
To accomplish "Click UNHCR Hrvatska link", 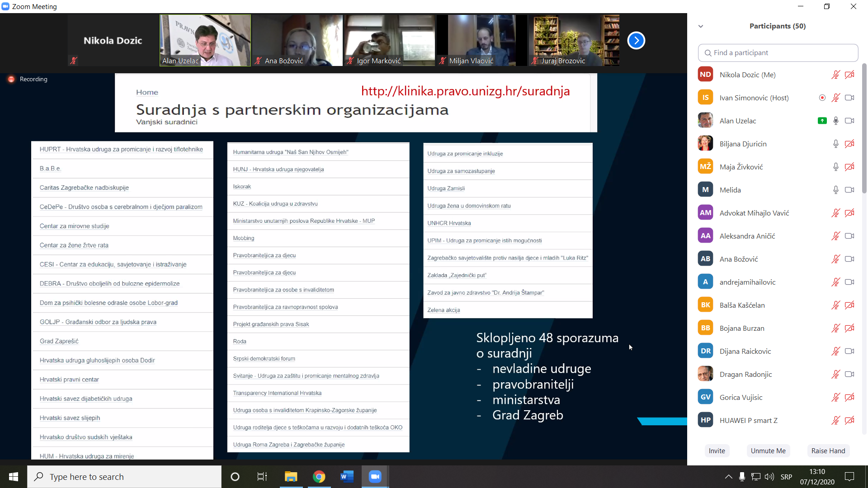I will [449, 223].
